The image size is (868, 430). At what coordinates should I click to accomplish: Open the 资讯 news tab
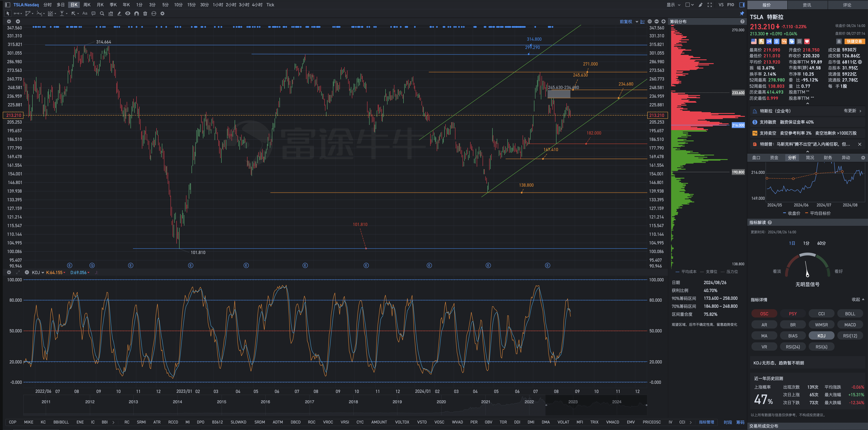[x=807, y=5]
